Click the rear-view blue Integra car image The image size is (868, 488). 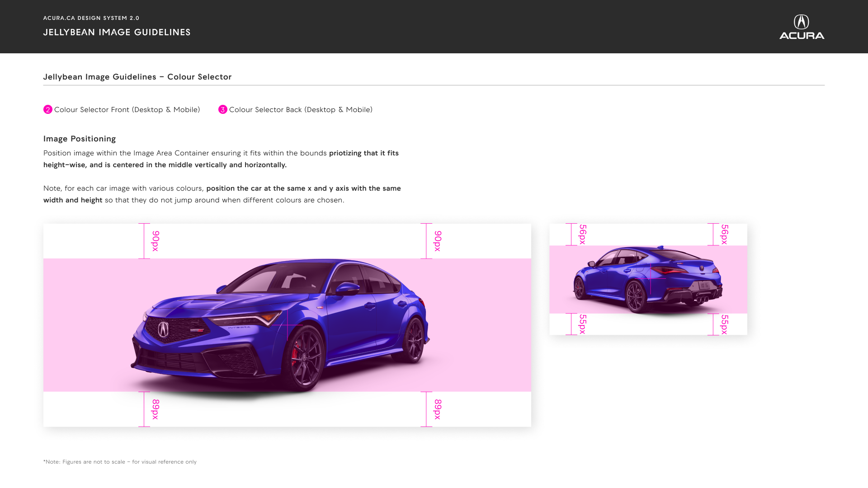click(x=648, y=279)
